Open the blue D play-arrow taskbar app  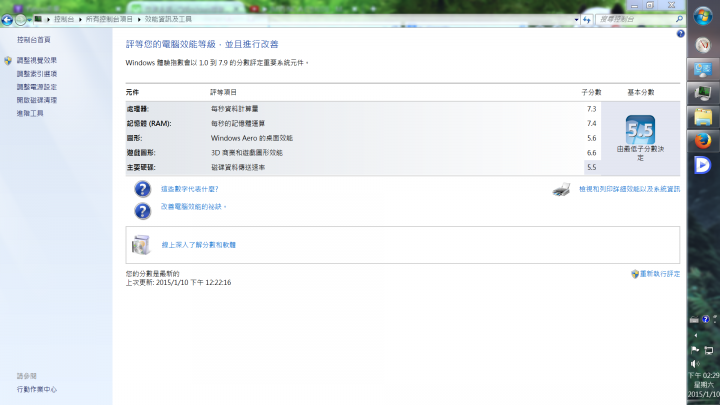(x=703, y=165)
